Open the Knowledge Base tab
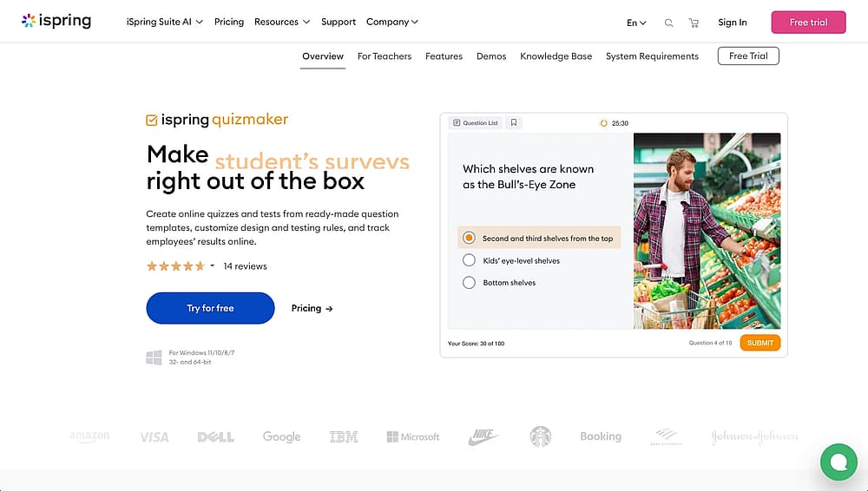 click(x=556, y=56)
